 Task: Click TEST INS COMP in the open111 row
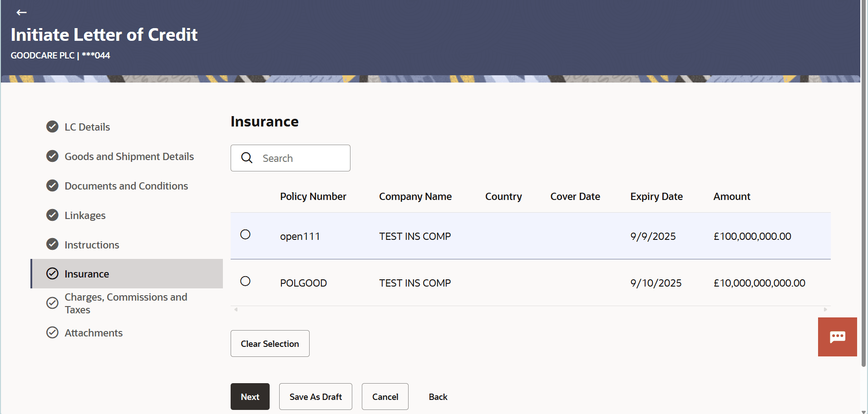point(415,236)
